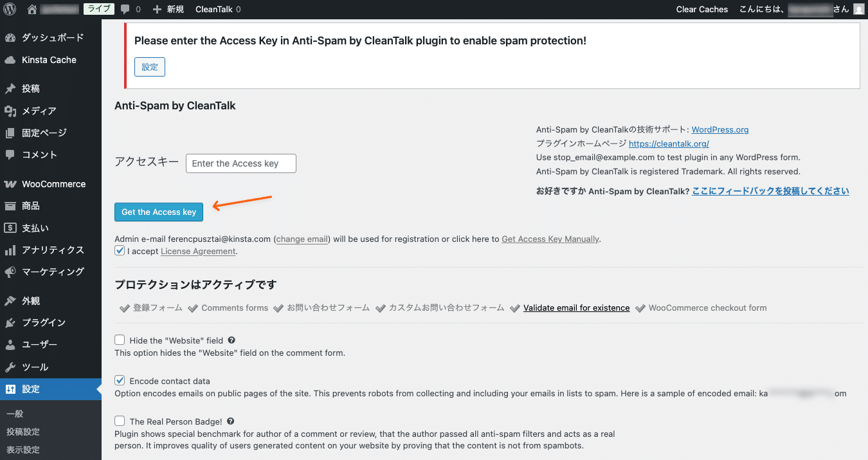
Task: Open the Get Access Key Manually link
Action: coord(550,239)
